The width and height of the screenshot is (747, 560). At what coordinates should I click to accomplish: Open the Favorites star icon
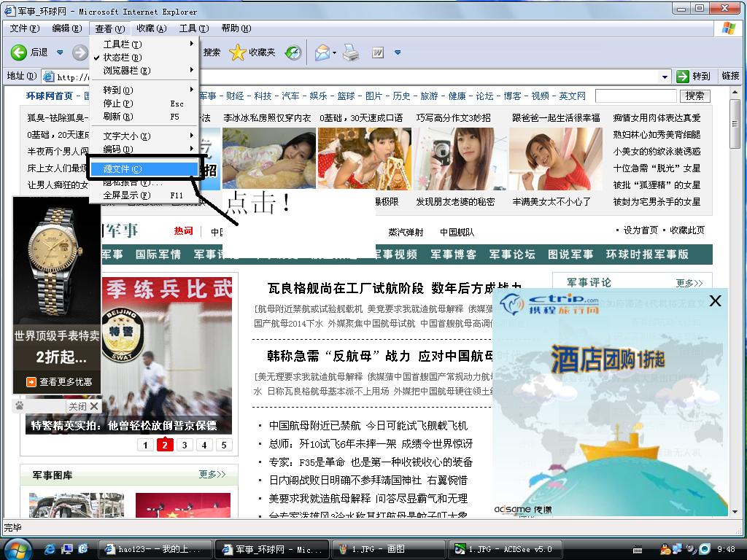(237, 52)
